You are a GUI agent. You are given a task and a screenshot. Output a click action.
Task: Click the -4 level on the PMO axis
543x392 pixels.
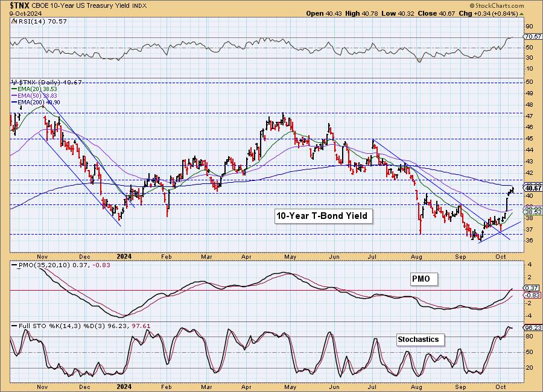pyautogui.click(x=530, y=316)
